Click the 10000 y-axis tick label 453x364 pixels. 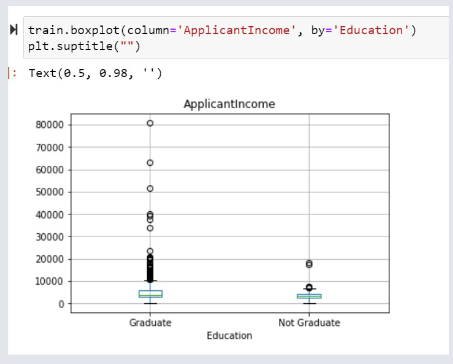click(50, 282)
